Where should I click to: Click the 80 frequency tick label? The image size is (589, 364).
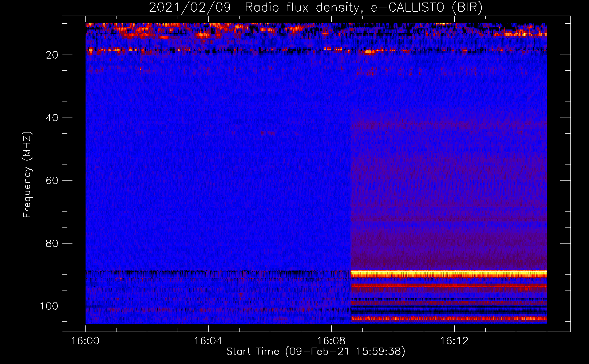[x=52, y=243]
